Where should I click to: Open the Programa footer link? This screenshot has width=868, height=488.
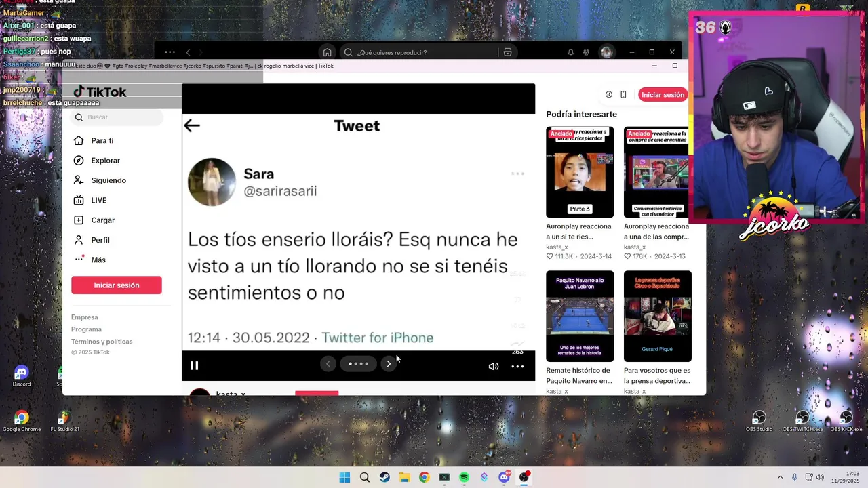coord(86,329)
